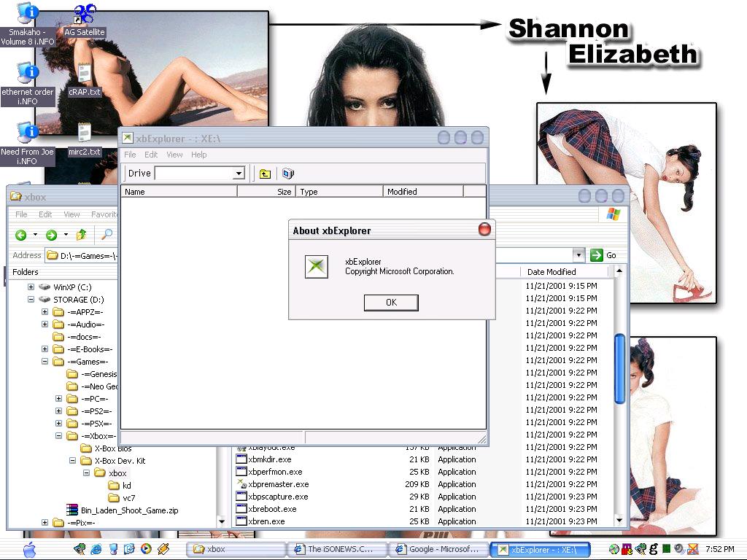Viewport: 747px width, 560px height.
Task: Open the File menu in xbExplorer
Action: tap(130, 155)
